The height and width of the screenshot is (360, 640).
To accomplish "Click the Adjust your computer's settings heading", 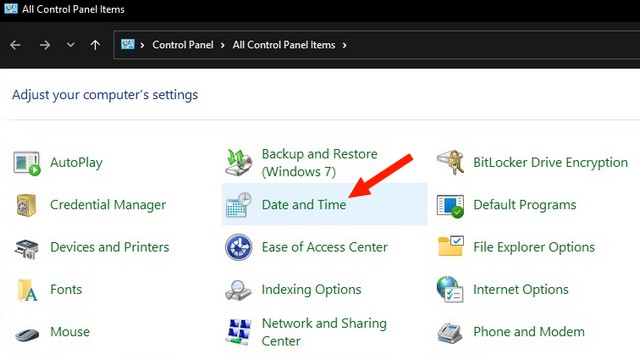I will 105,95.
